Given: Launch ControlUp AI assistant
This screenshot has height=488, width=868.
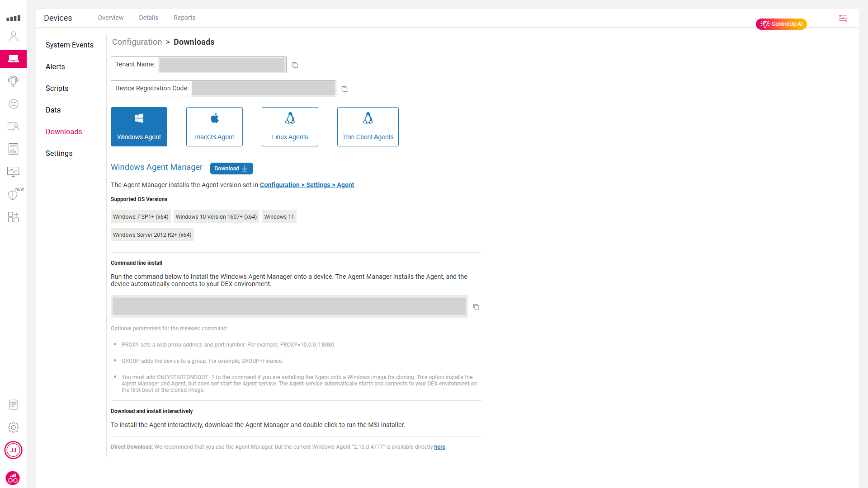Looking at the screenshot, I should point(781,24).
